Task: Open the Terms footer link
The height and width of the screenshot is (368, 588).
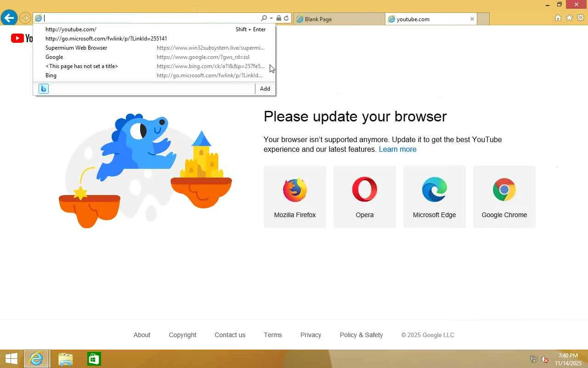Action: (273, 335)
